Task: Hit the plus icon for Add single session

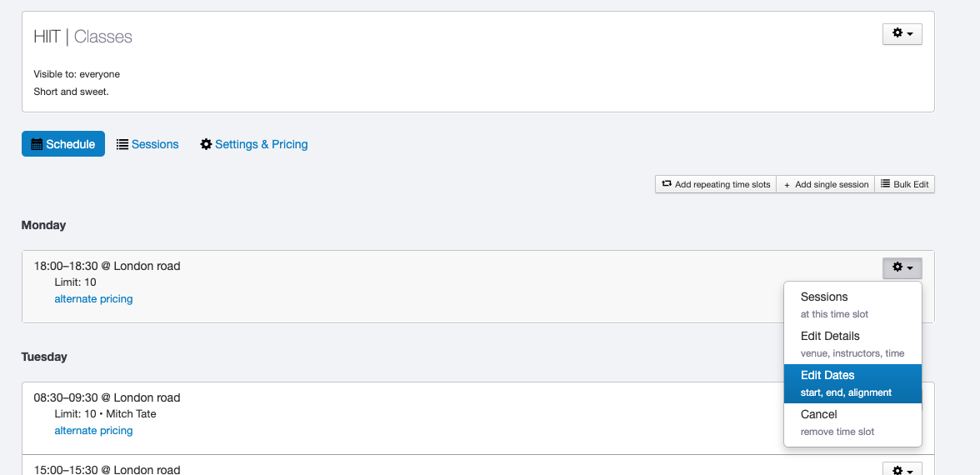Action: [787, 184]
